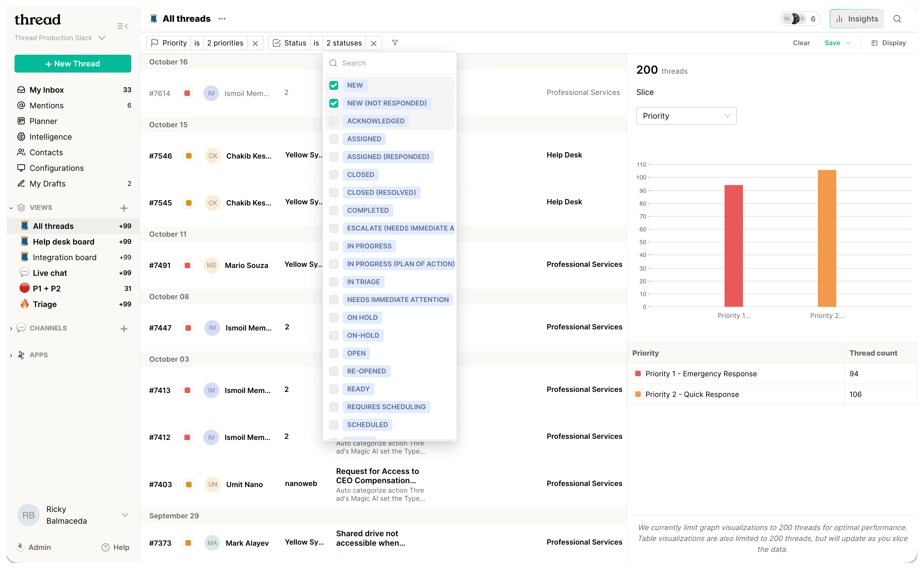The image size is (924, 570).
Task: Click the add filter funnel icon
Action: 395,43
